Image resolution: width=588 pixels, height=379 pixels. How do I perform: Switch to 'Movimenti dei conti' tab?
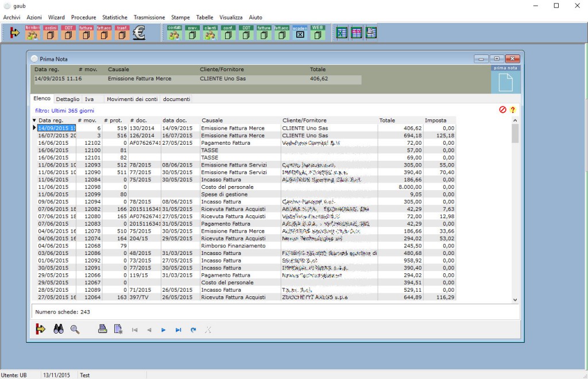(x=132, y=99)
